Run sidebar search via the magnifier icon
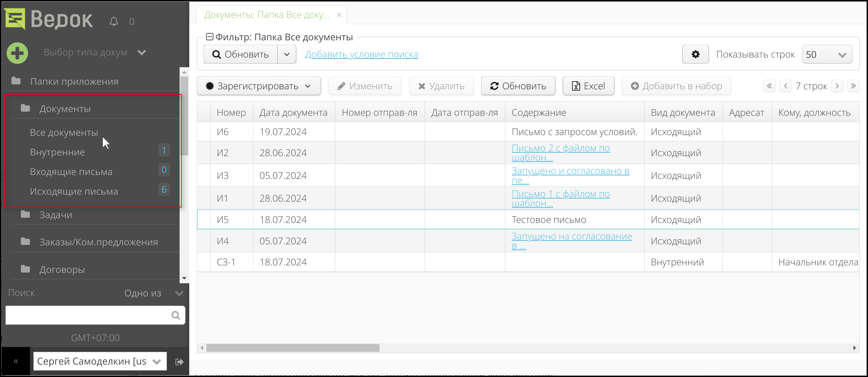 176,315
